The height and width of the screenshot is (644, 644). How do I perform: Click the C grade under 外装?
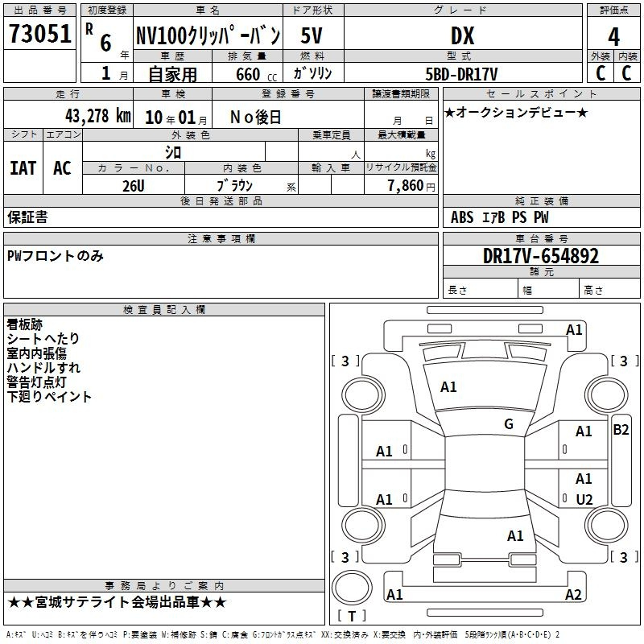pyautogui.click(x=601, y=73)
